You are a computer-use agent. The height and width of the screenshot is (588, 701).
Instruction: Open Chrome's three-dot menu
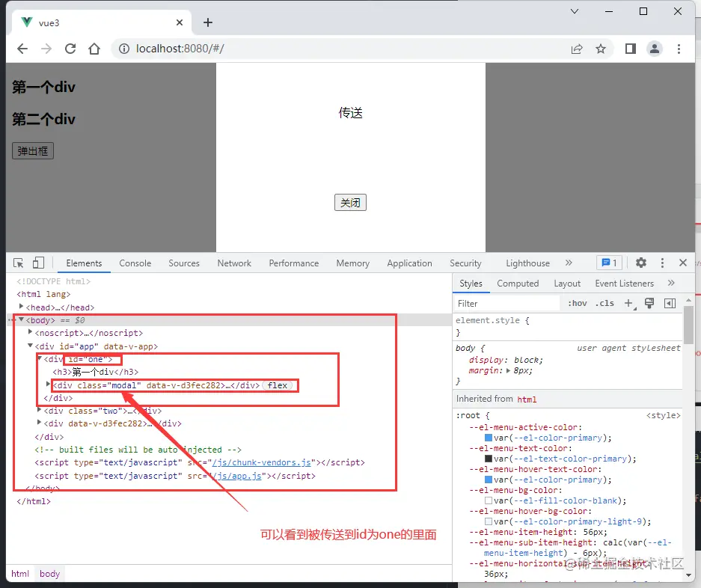[679, 49]
